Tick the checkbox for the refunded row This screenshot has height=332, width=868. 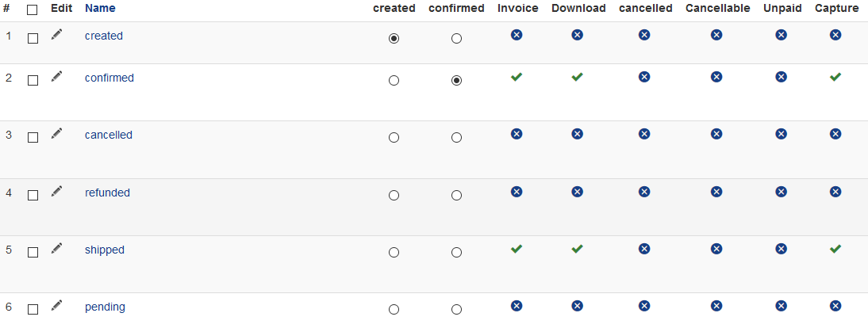33,195
